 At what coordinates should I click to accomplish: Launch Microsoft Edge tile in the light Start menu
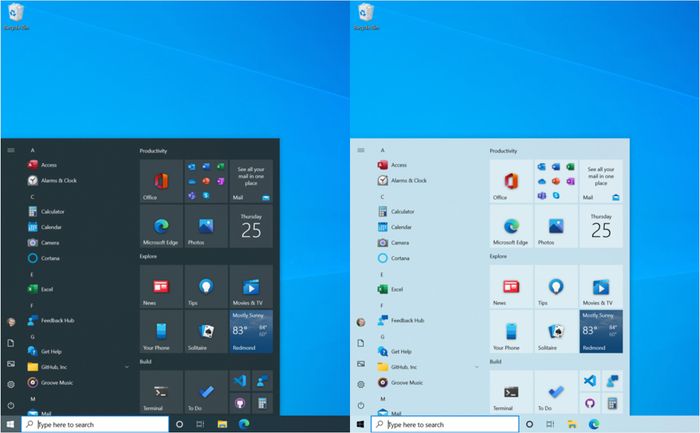pyautogui.click(x=511, y=227)
